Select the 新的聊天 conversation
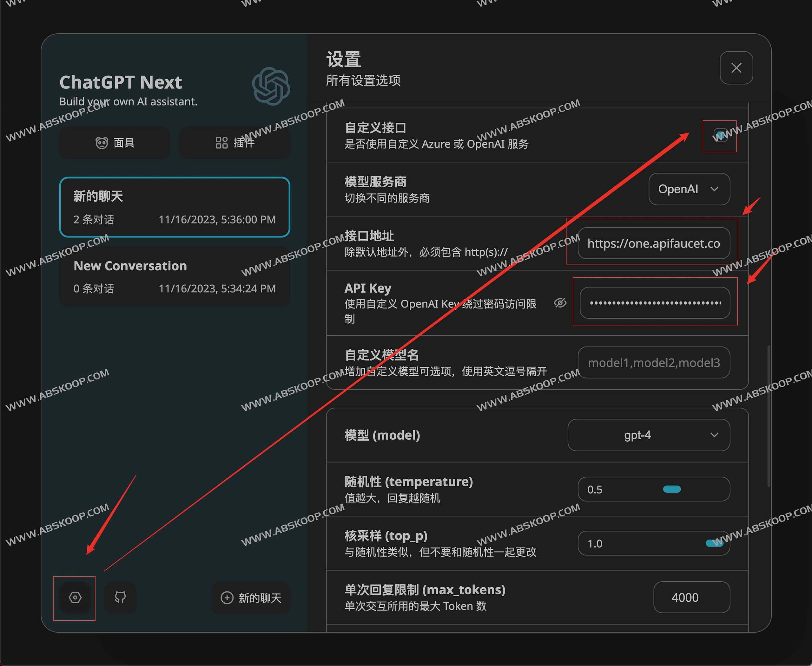This screenshot has height=666, width=812. coord(175,207)
